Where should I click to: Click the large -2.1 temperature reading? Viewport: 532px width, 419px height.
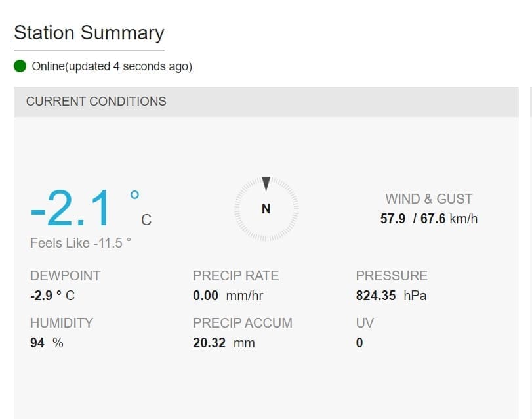pyautogui.click(x=72, y=209)
